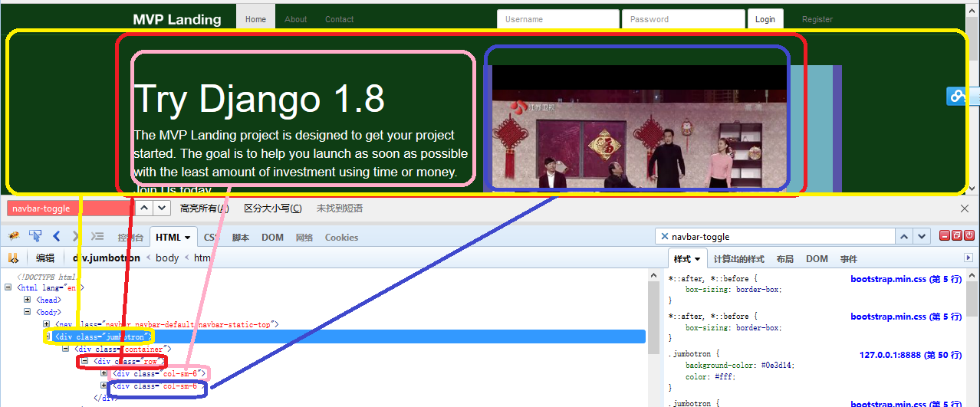
Task: Click the break-on-mutate icon beside 编辑
Action: pyautogui.click(x=13, y=258)
